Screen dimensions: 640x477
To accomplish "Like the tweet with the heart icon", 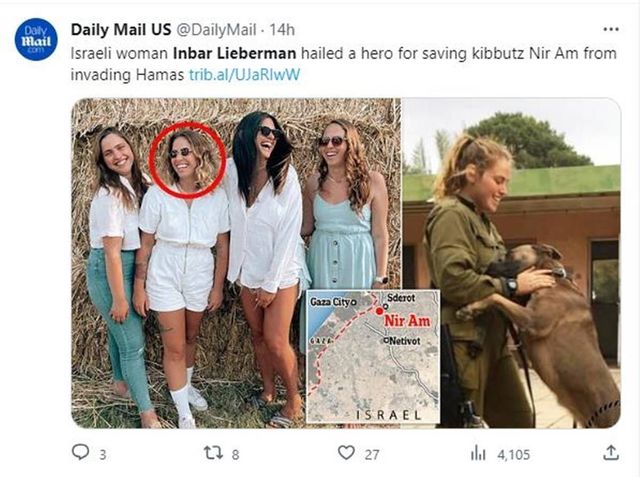I will 346,453.
